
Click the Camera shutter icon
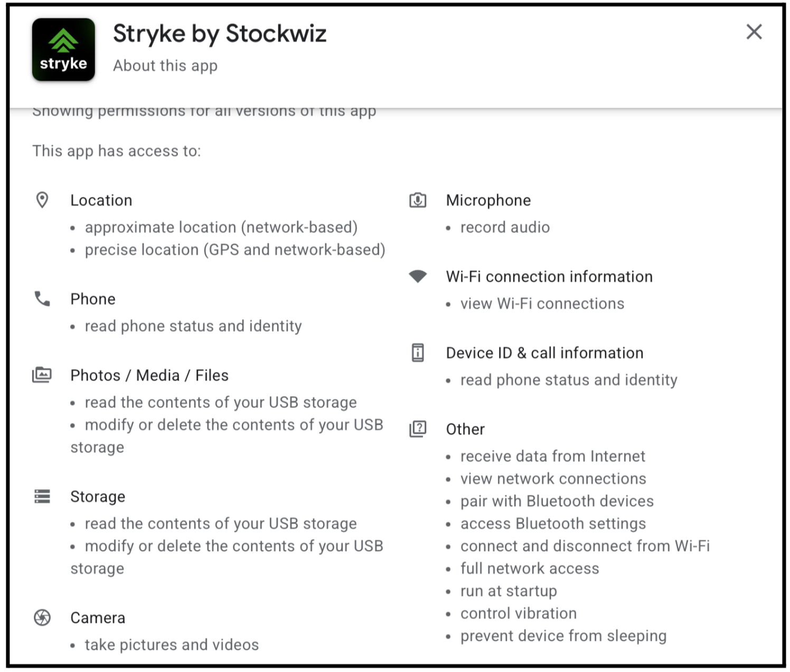(42, 617)
